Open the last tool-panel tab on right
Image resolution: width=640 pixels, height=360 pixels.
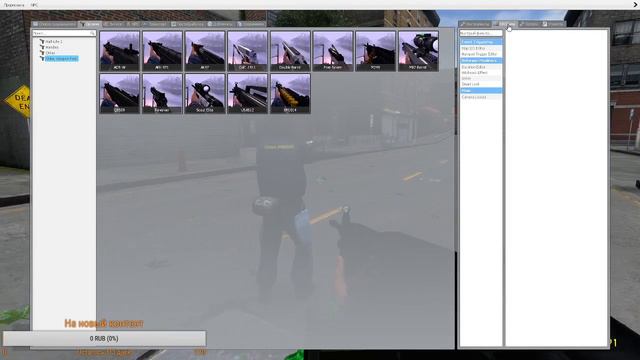pos(553,24)
